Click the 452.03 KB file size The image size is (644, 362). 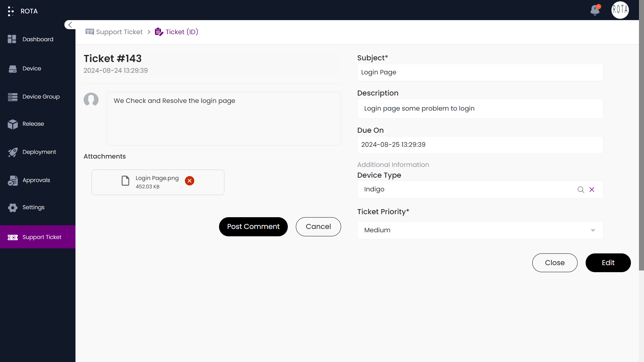coord(148,187)
